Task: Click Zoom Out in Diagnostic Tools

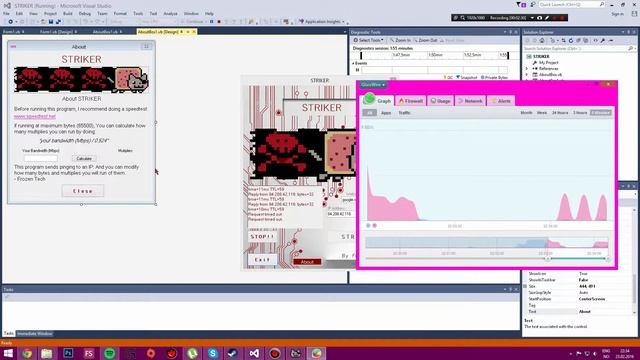Action: tap(425, 40)
